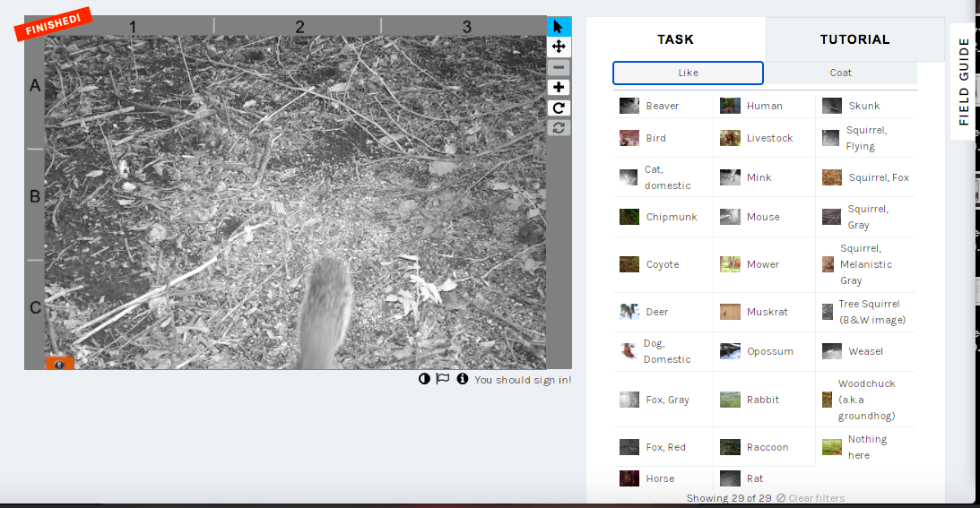Screen dimensions: 980x508
Task: Pick Muskrat from the list
Action: tap(764, 312)
